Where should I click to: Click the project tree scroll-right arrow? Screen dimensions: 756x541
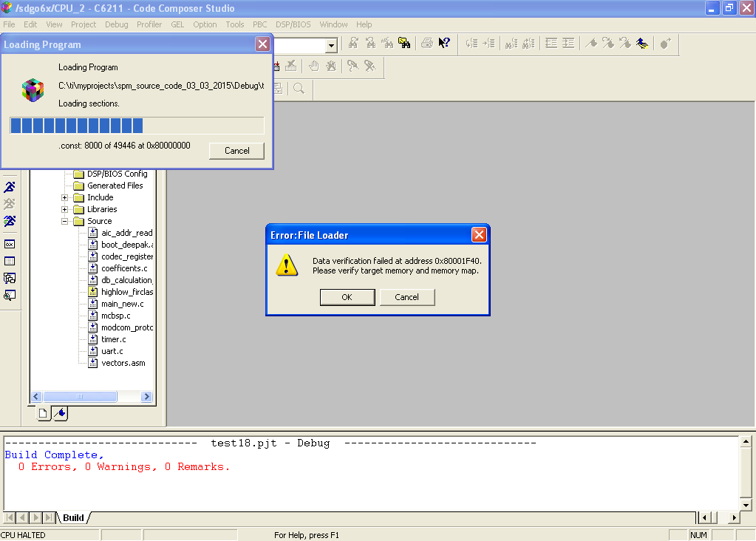coord(146,396)
